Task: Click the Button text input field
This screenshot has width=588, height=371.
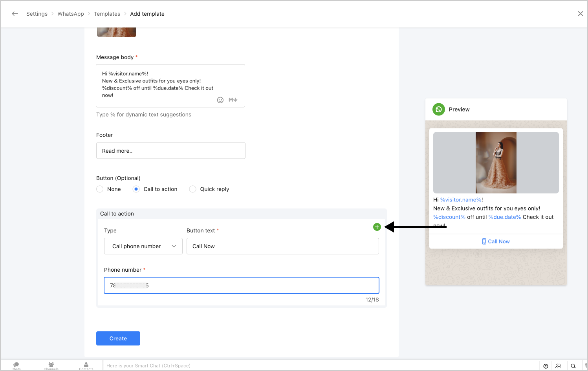Action: pos(283,246)
